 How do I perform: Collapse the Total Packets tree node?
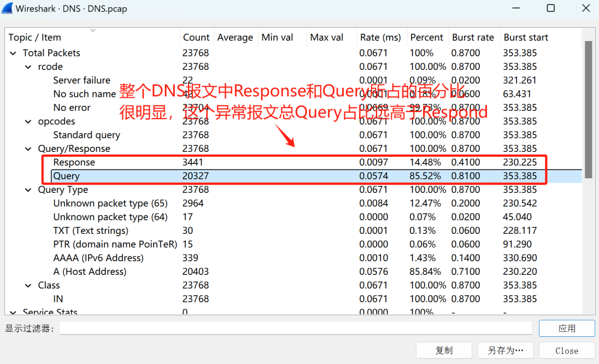click(x=13, y=53)
